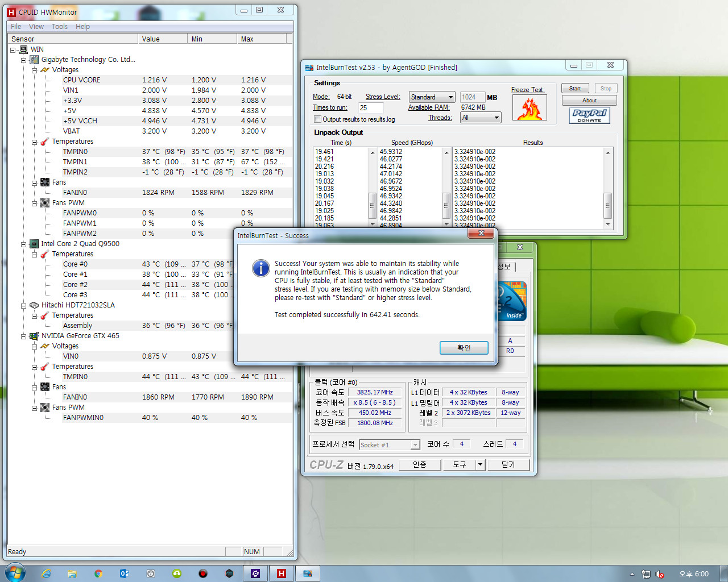Click the Intel Core 2 Quad Q9500 chip icon
Screen dimensions: 728x582
(x=34, y=244)
